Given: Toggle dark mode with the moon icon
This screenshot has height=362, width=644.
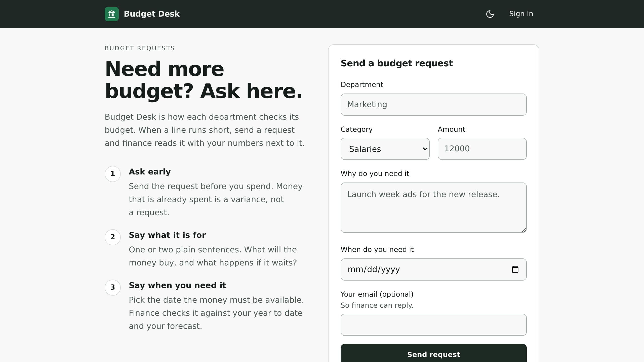Looking at the screenshot, I should 490,14.
